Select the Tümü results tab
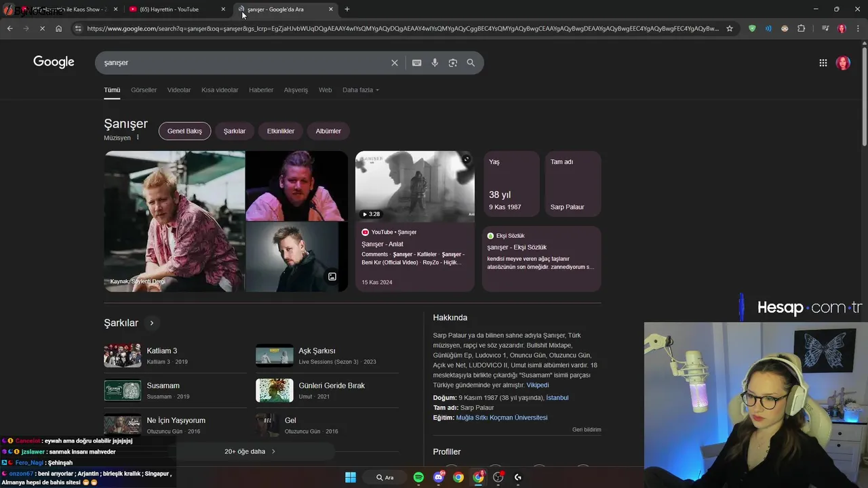The width and height of the screenshot is (868, 488). [112, 89]
